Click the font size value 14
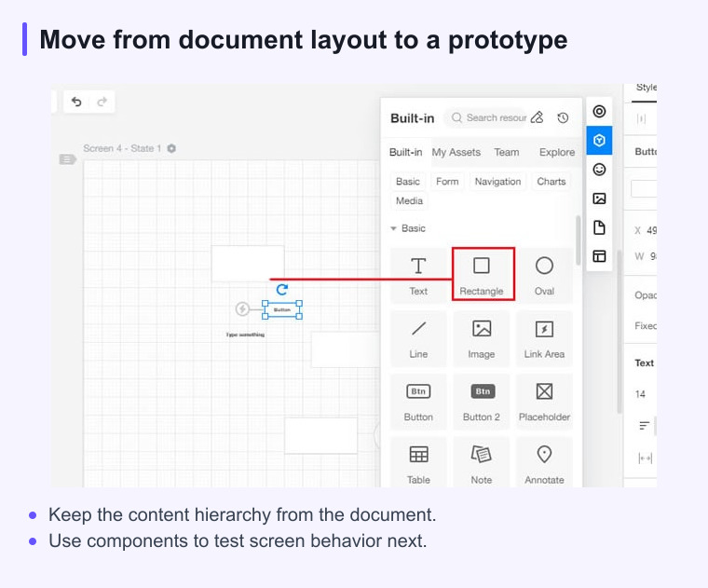 (640, 394)
